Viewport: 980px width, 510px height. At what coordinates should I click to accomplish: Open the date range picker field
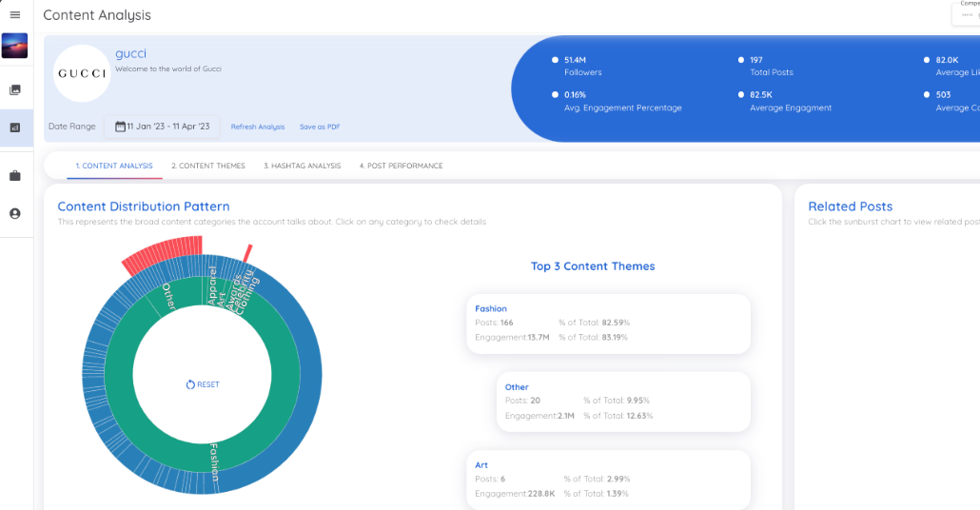pyautogui.click(x=163, y=127)
